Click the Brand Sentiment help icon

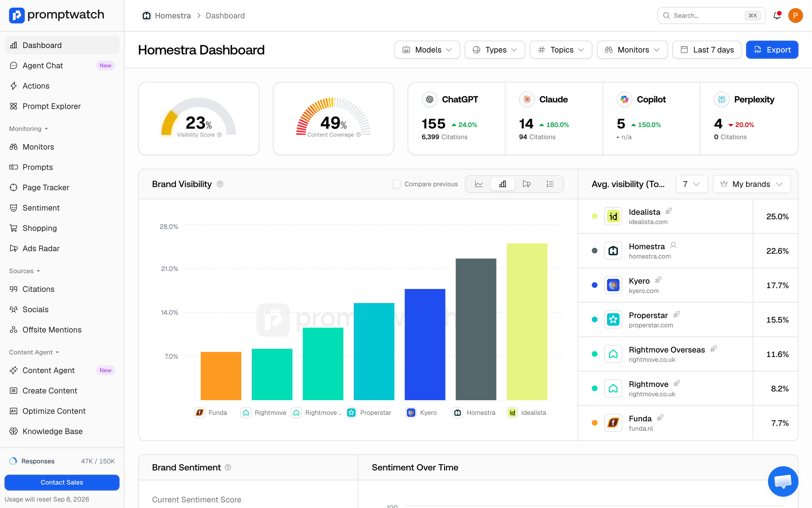(x=228, y=467)
